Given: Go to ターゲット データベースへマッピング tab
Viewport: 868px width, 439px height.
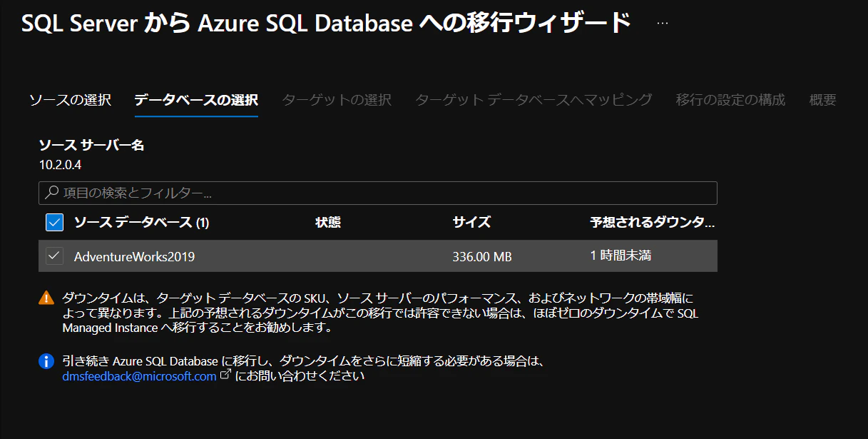Looking at the screenshot, I should point(533,100).
